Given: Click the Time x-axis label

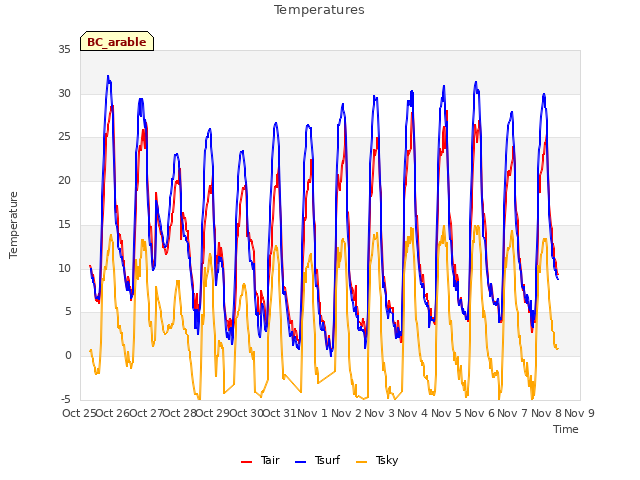Looking at the screenshot, I should click(x=566, y=429).
